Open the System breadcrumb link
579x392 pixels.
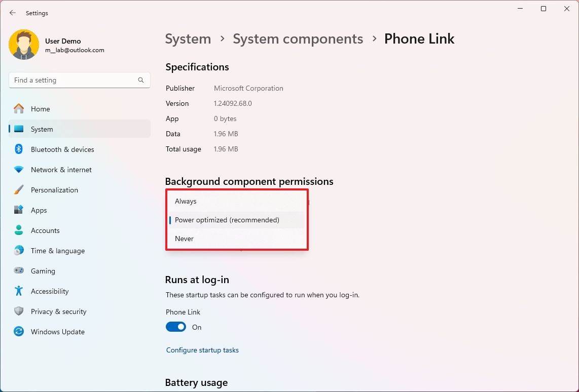click(x=188, y=38)
